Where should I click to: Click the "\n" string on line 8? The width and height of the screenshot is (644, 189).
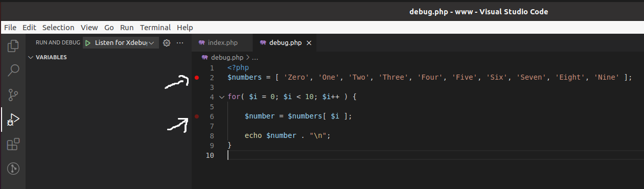pyautogui.click(x=318, y=136)
